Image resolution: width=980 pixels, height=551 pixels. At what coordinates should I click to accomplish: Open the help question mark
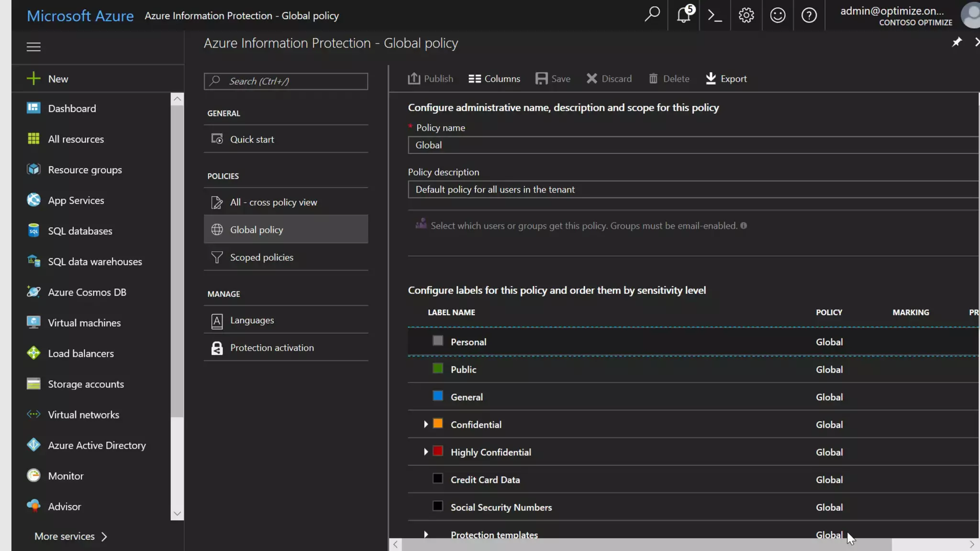[x=809, y=15]
